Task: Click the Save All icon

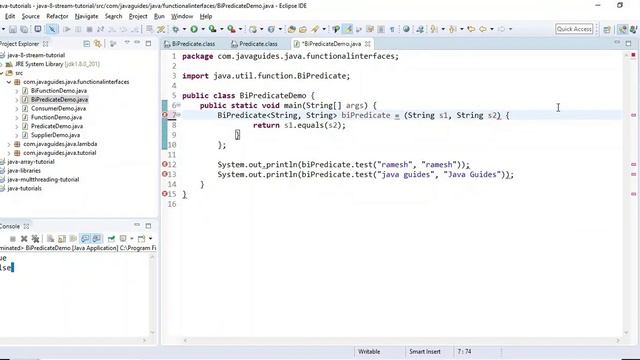Action: pos(24,29)
